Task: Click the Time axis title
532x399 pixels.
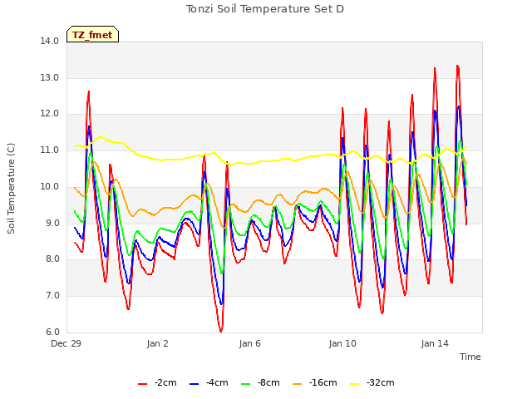Action: coord(470,357)
